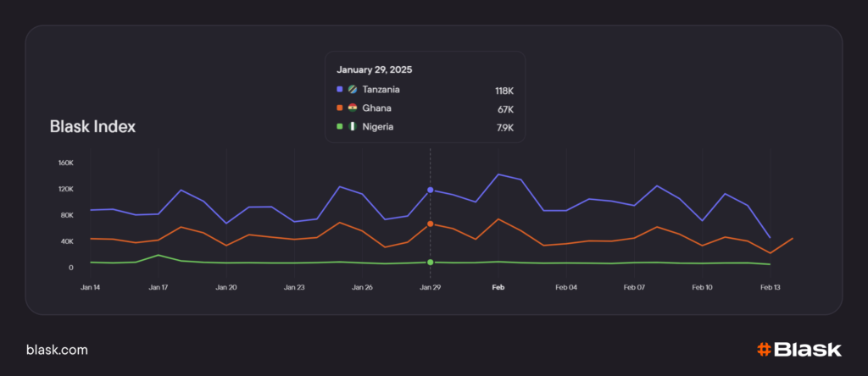
Task: Select the Jan 17 date on axis
Action: tap(158, 288)
